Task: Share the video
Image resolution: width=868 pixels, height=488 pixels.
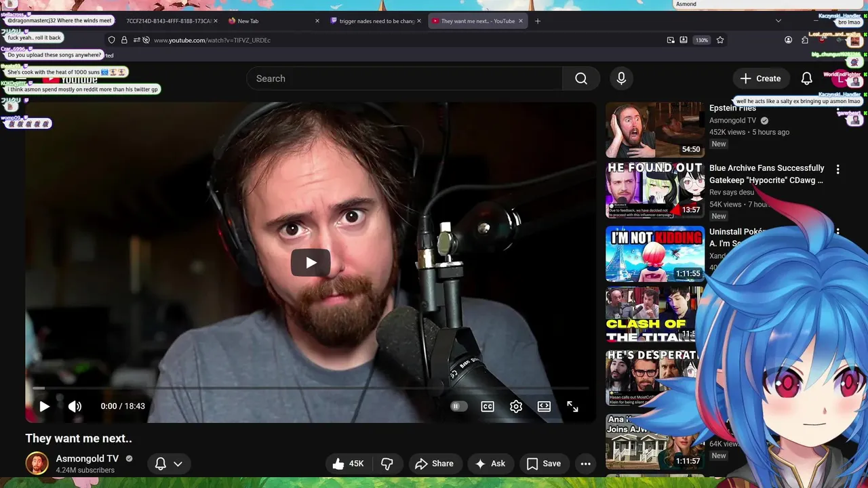Action: point(434,464)
